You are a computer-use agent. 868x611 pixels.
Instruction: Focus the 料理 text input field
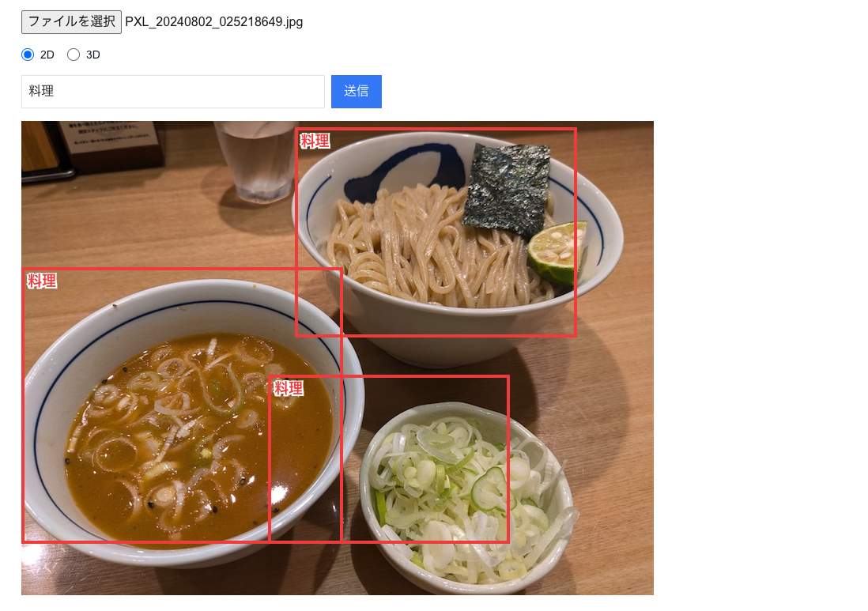[x=172, y=92]
